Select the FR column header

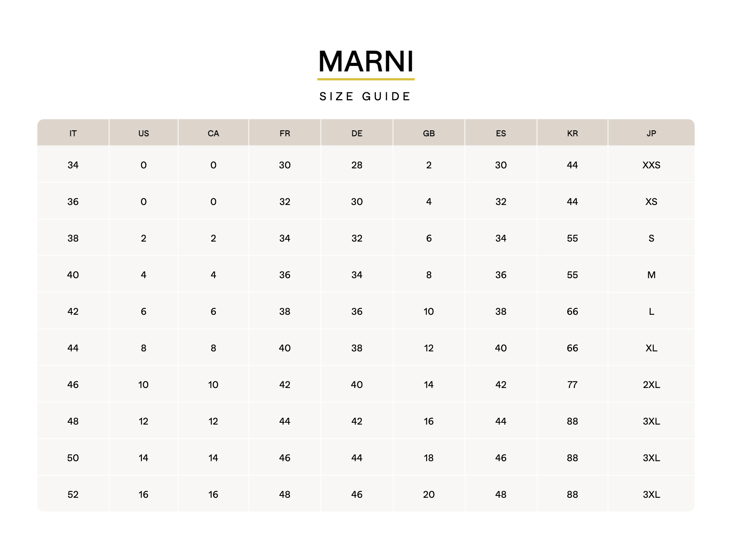pos(285,133)
